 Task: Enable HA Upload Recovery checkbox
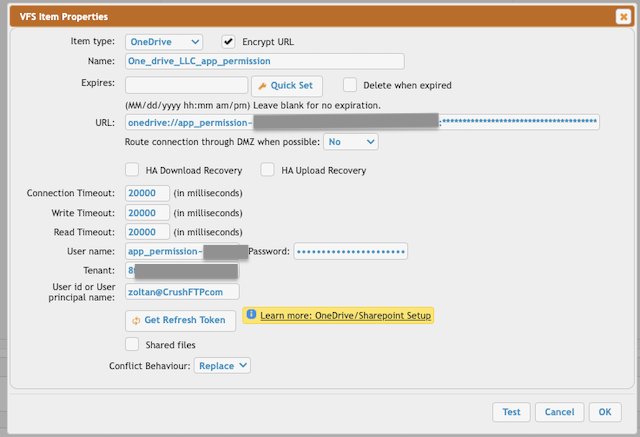pos(267,170)
